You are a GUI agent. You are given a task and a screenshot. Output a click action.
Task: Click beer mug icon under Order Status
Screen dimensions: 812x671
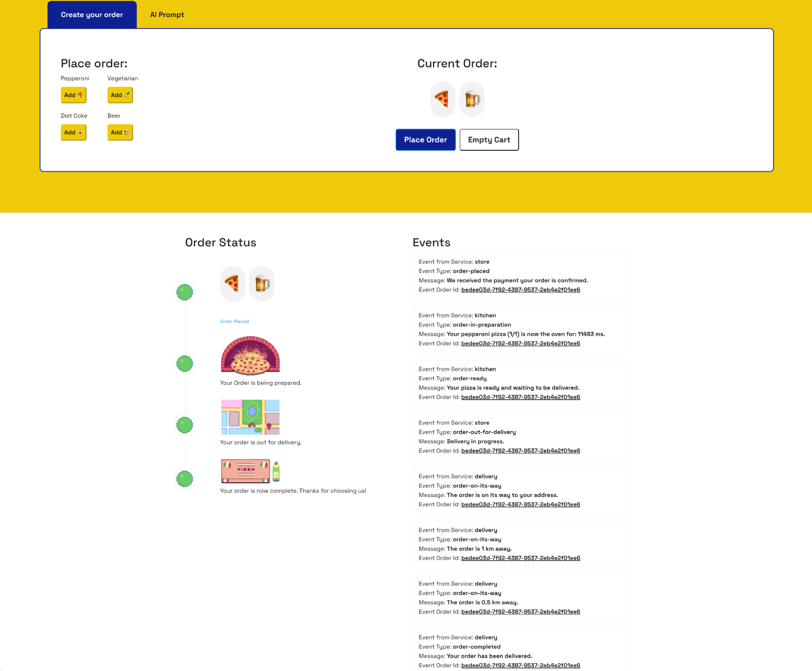click(x=262, y=284)
